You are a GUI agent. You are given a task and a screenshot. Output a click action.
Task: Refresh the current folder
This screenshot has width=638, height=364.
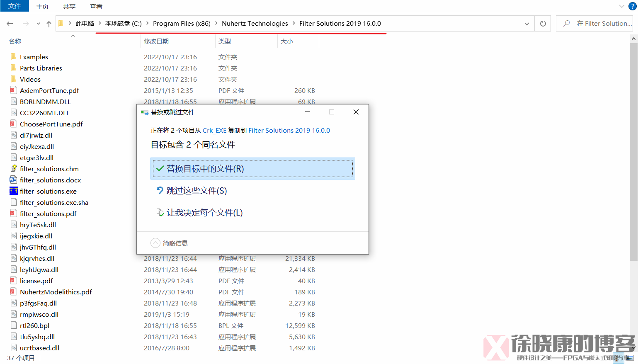[543, 24]
